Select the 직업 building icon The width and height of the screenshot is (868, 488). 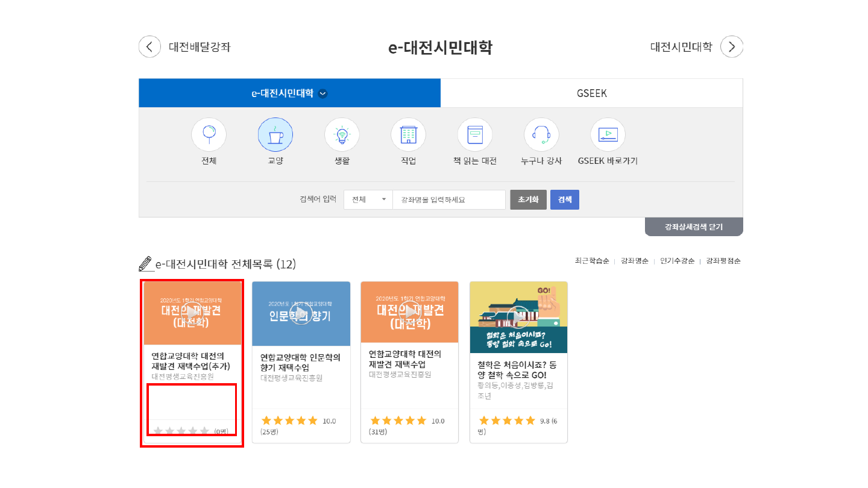[408, 135]
